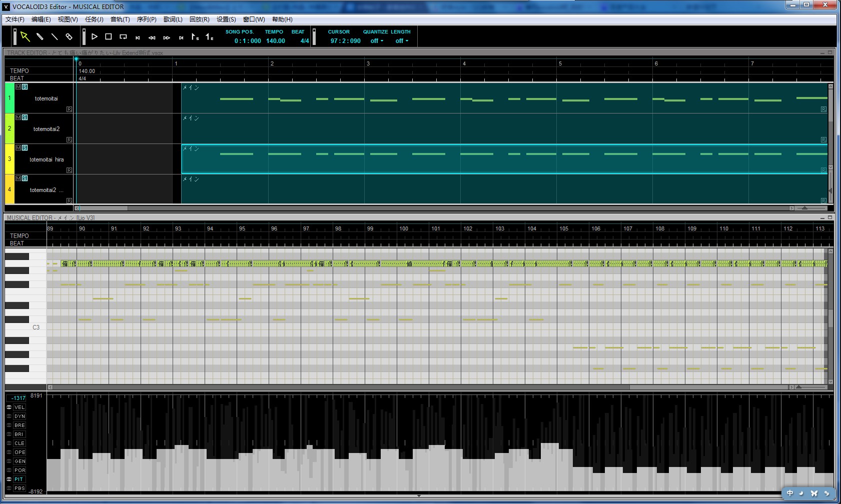This screenshot has height=504, width=841.
Task: Collapse control parameter panel bottom arrow
Action: [x=419, y=496]
